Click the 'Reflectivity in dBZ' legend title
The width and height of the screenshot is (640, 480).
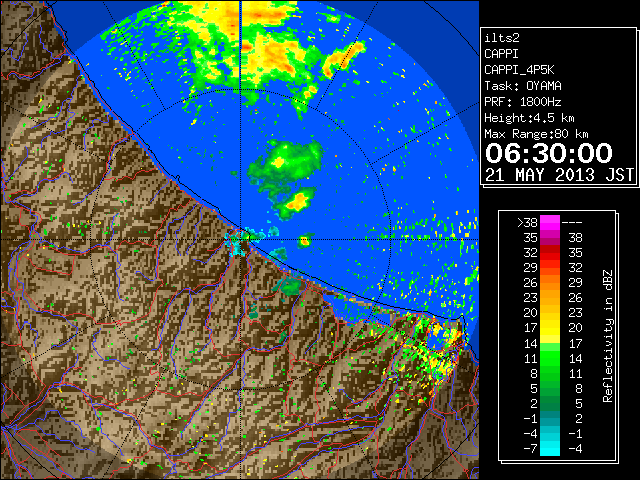coord(608,336)
